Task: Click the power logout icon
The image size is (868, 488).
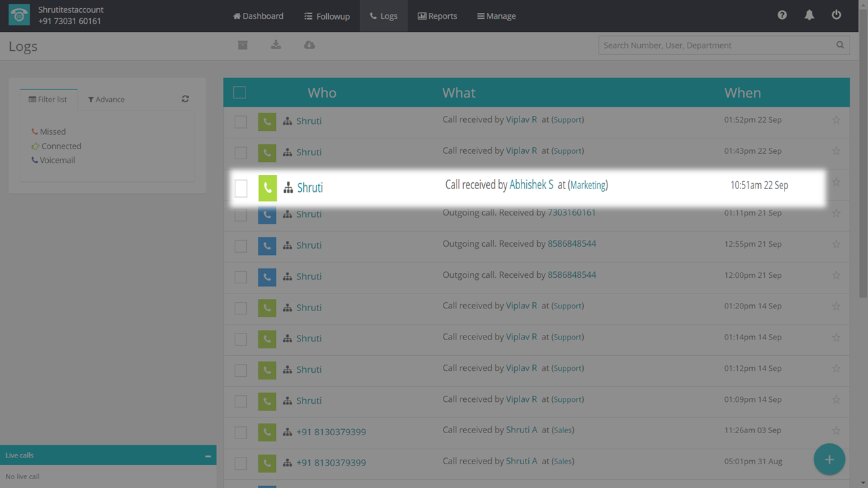Action: click(836, 15)
